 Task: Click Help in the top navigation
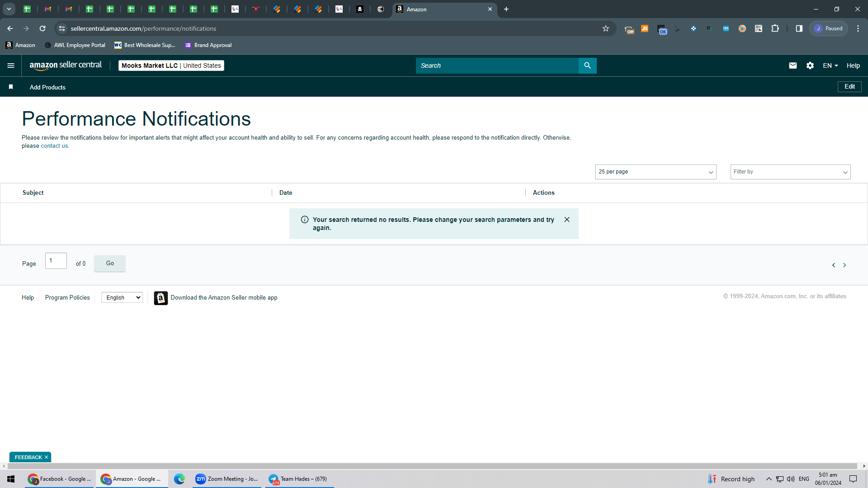coord(853,66)
